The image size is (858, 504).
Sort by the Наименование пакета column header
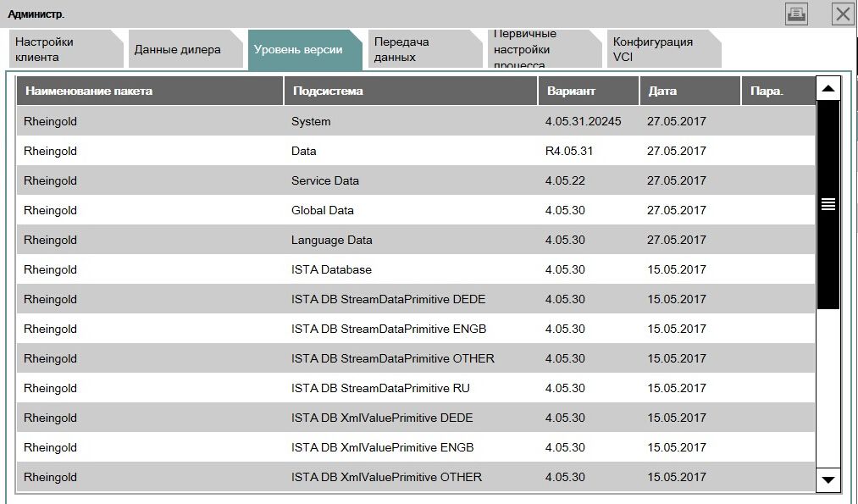[150, 91]
